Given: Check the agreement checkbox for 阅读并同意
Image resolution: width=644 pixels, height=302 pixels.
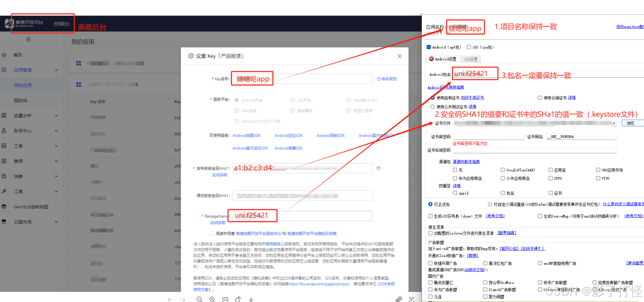Looking at the screenshot, I should (212, 234).
